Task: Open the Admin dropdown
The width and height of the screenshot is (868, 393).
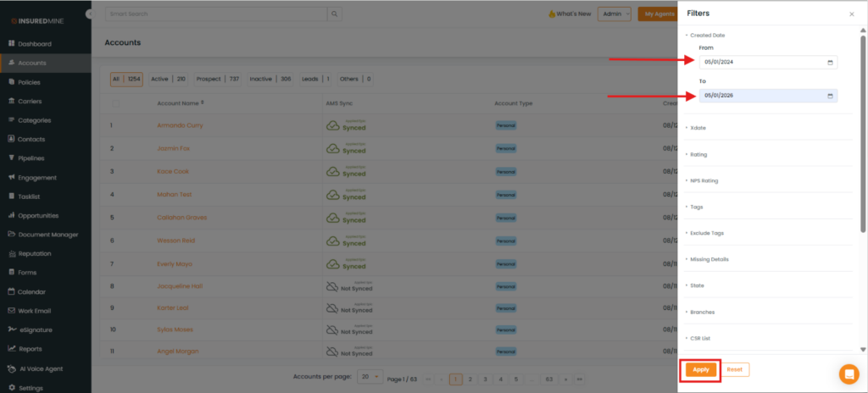Action: click(x=615, y=14)
